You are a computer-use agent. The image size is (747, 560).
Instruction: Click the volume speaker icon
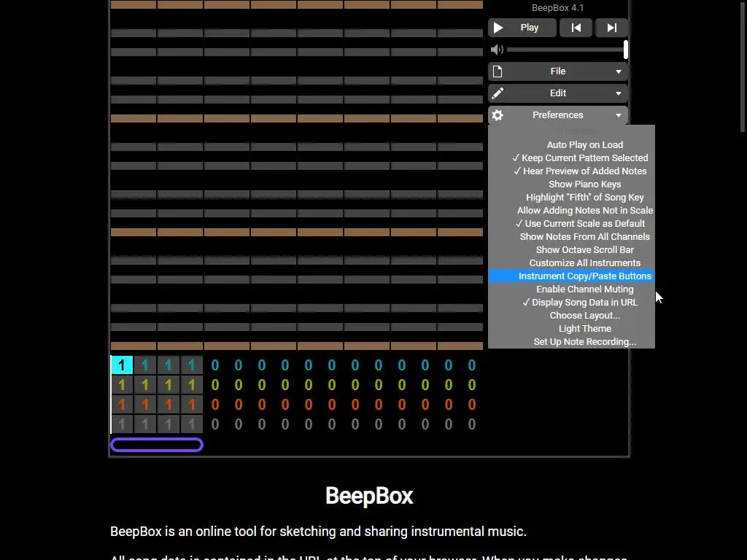tap(497, 50)
